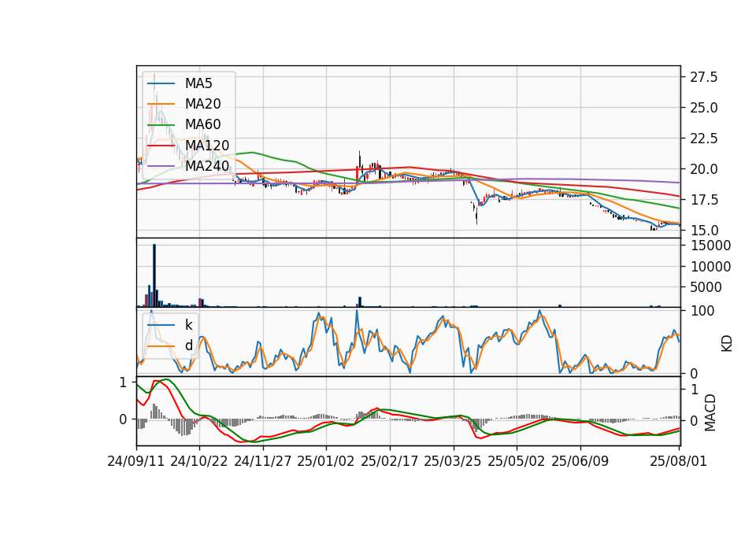The height and width of the screenshot is (543, 756).
Task: Click the 27.5 price axis tick
Action: click(703, 77)
